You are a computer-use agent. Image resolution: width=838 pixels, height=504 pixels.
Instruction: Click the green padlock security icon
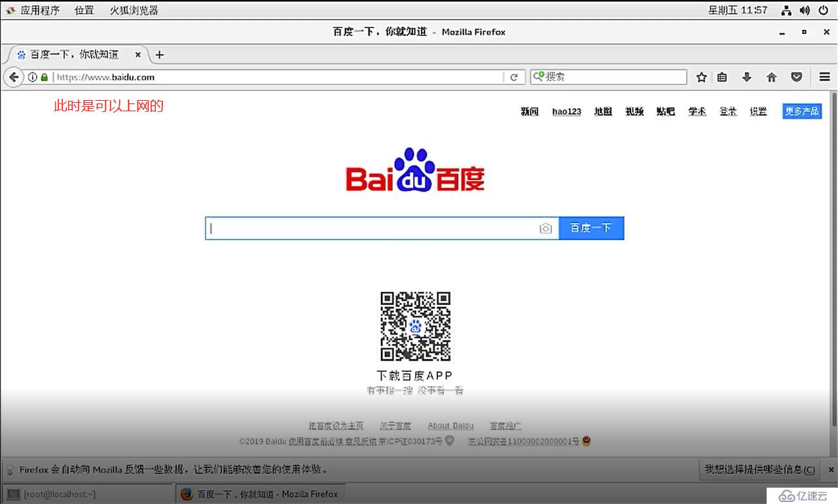44,77
